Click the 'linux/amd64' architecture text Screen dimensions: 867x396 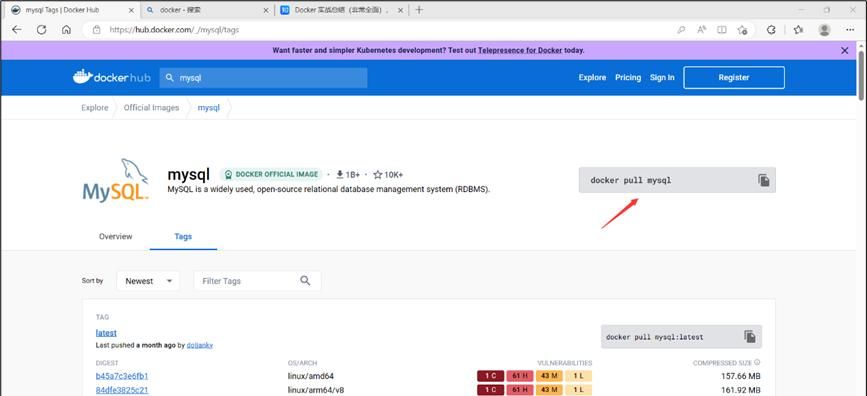pos(311,376)
